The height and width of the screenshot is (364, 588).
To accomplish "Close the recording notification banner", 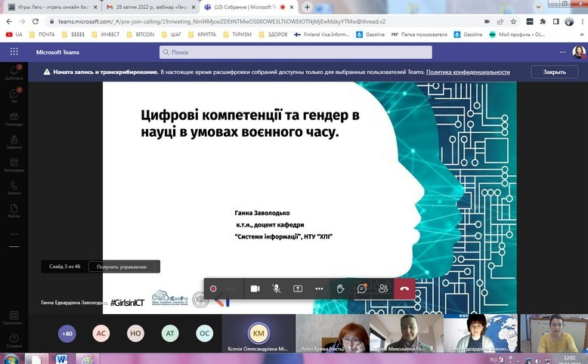I will coord(554,72).
